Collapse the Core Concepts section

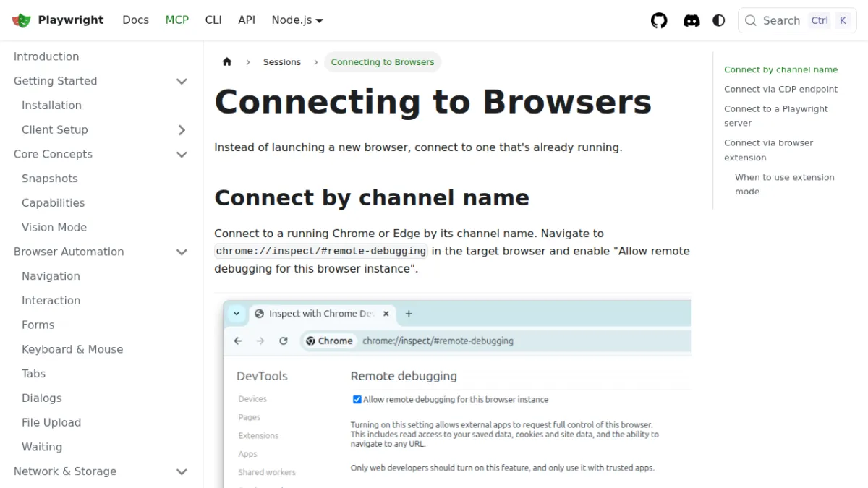(x=182, y=154)
